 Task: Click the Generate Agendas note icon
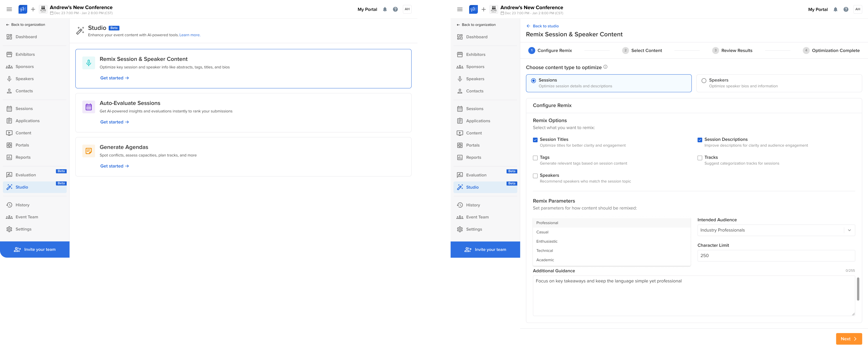pyautogui.click(x=89, y=151)
